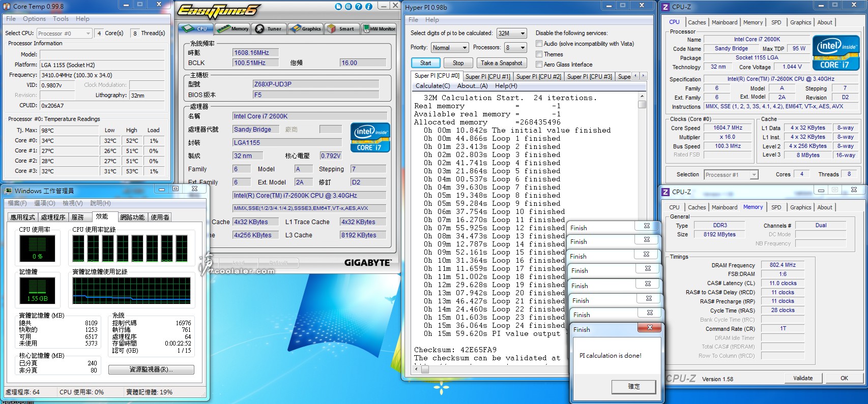Switch to Super PI [CPU #1] tab

tap(487, 77)
